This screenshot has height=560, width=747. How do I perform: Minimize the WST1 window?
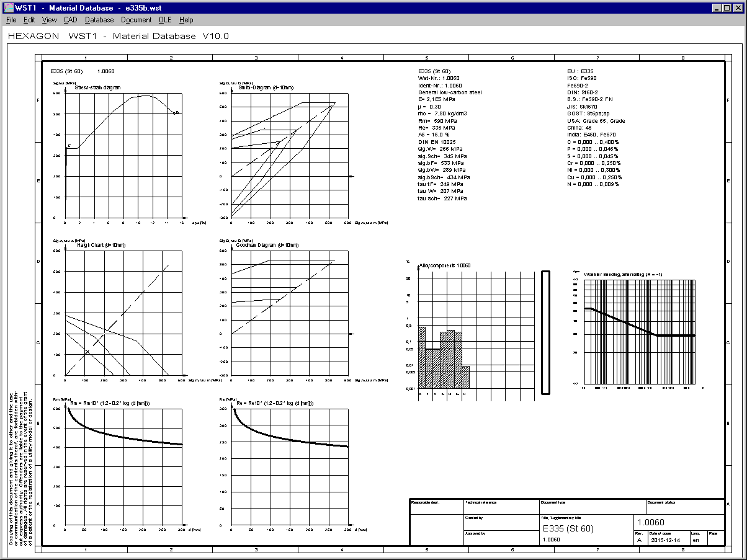[718, 7]
